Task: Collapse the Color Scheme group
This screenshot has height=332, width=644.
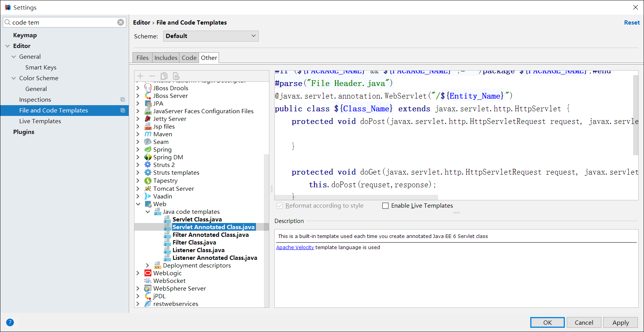Action: point(14,78)
